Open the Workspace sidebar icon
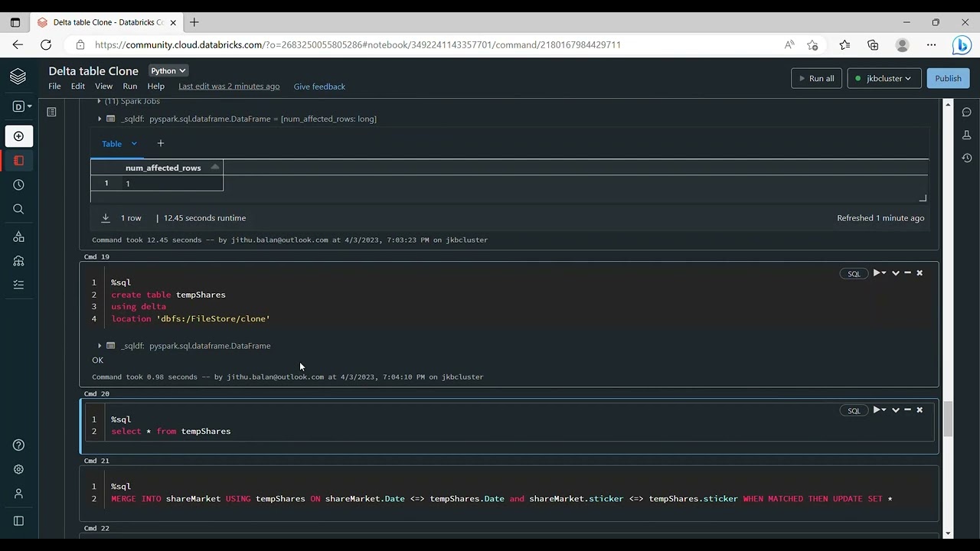 18,161
